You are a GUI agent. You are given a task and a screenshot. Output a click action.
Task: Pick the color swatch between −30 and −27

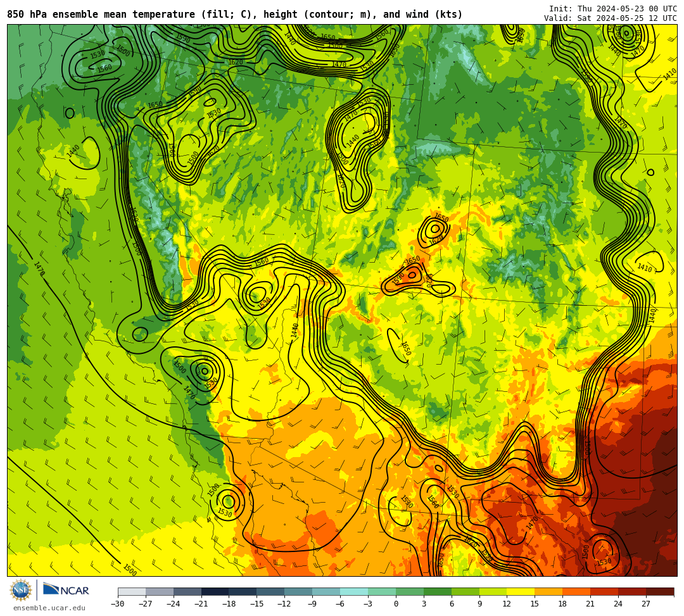pyautogui.click(x=132, y=591)
